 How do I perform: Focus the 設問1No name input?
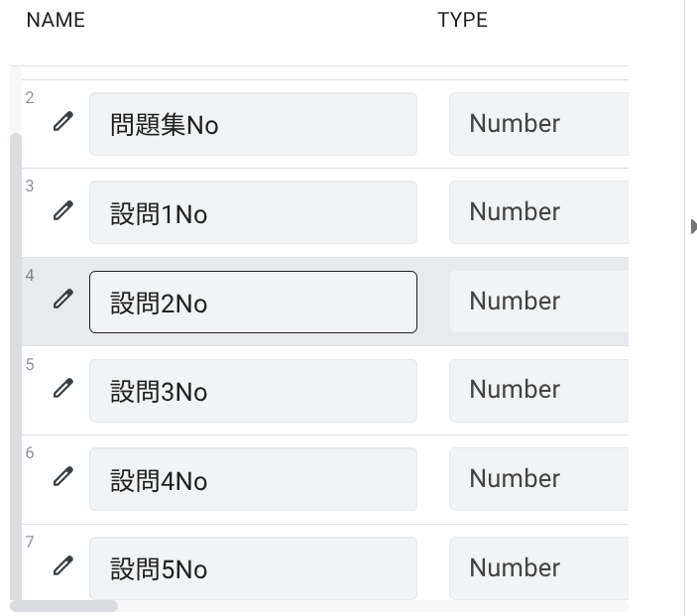[x=253, y=212]
